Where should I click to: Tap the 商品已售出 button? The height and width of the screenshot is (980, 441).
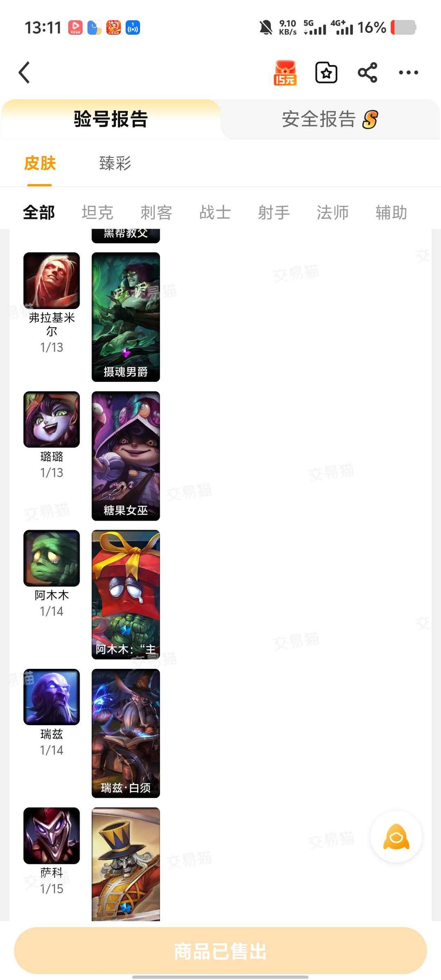[220, 951]
